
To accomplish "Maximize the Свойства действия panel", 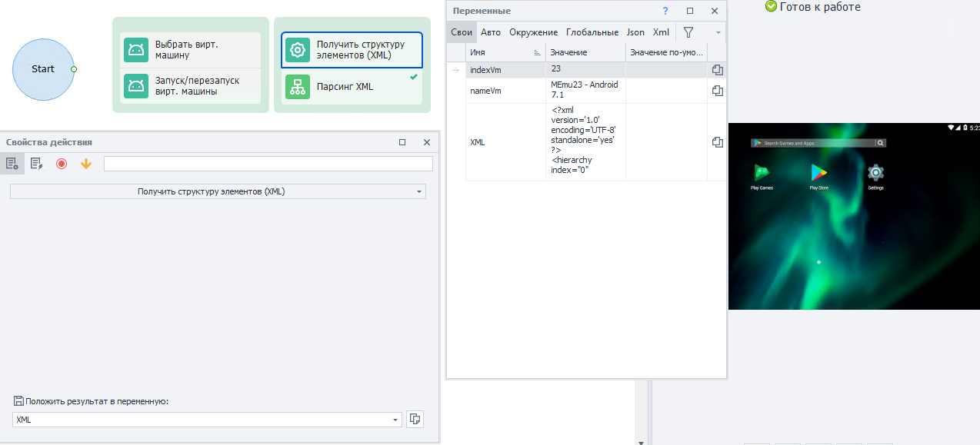I will click(402, 142).
